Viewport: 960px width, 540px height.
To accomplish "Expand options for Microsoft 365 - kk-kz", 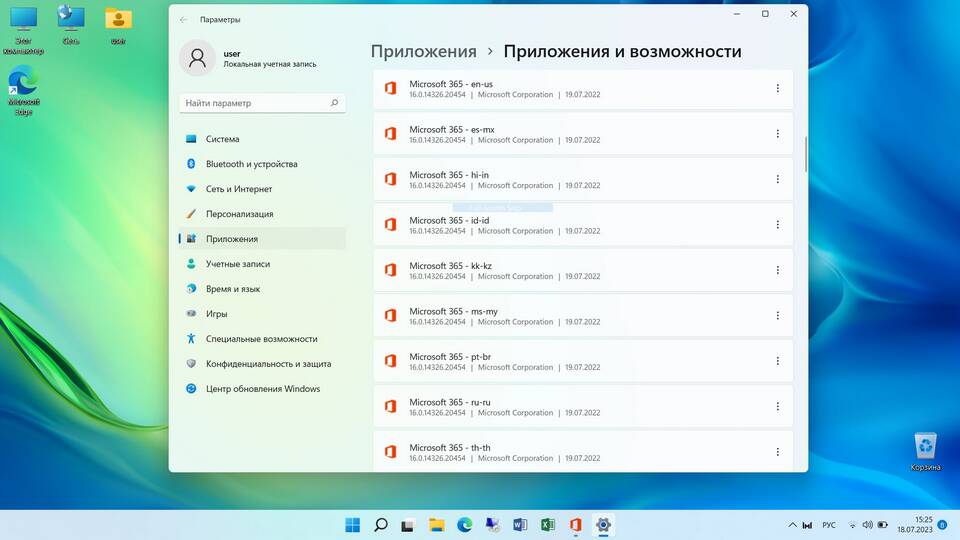I will click(778, 270).
